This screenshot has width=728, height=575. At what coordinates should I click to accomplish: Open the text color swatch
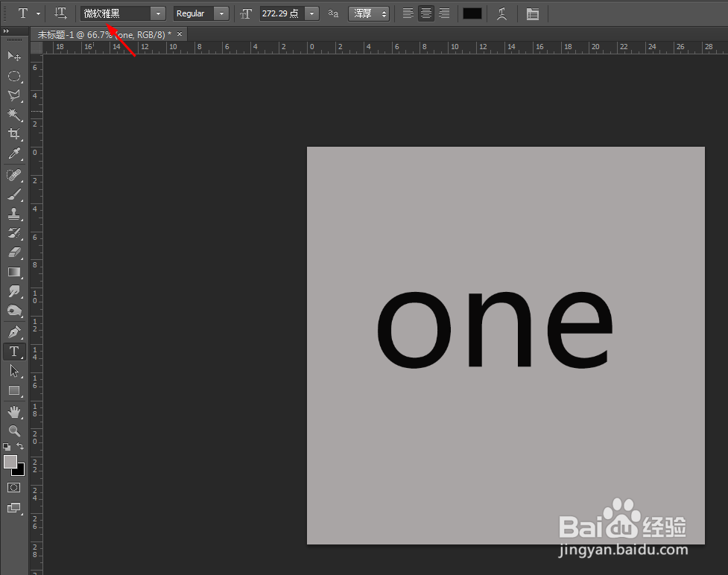(x=472, y=14)
